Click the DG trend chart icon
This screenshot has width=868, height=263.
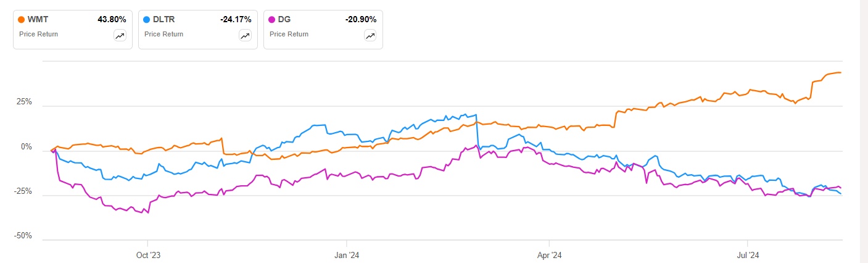[x=370, y=36]
